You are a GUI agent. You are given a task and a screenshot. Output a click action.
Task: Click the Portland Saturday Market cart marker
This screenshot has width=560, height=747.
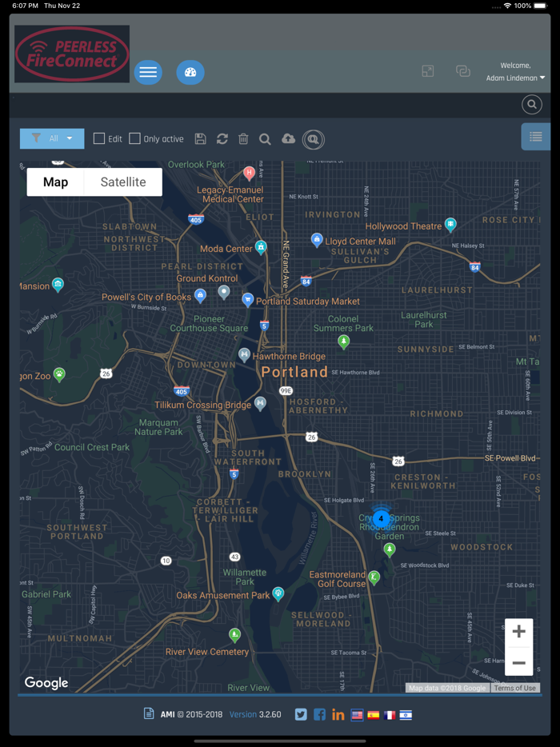click(247, 300)
